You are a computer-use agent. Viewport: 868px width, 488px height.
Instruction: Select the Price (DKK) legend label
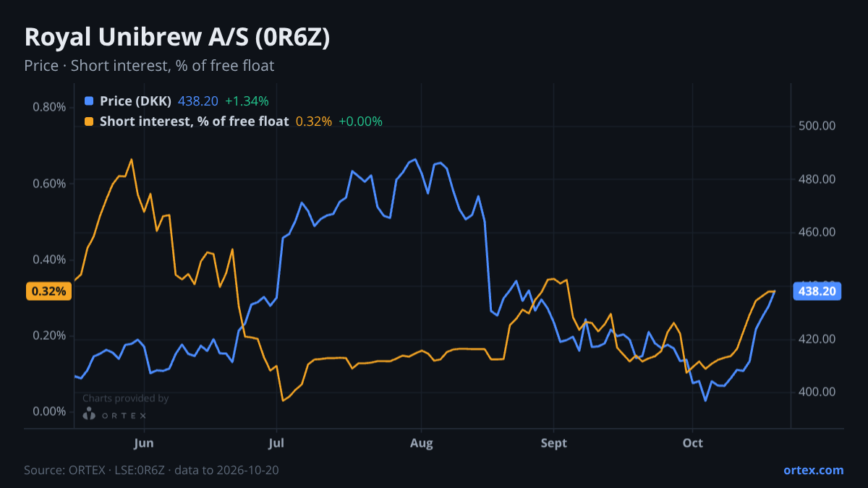point(135,101)
